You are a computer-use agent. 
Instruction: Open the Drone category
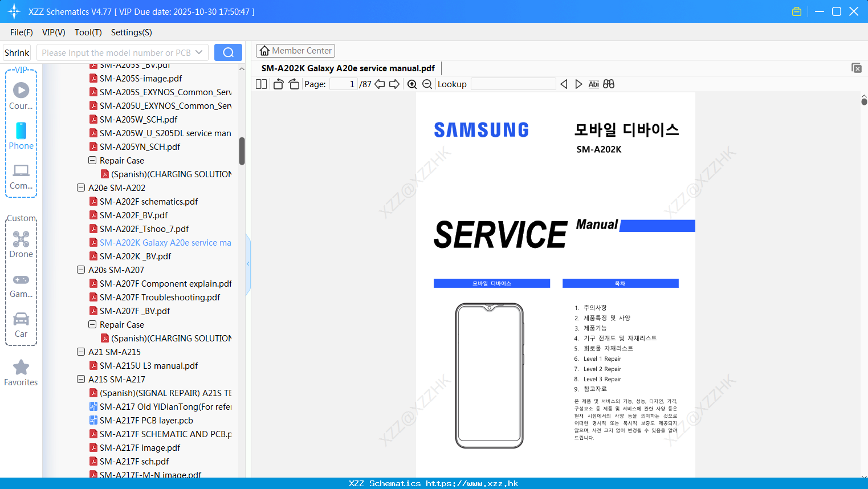pos(21,244)
